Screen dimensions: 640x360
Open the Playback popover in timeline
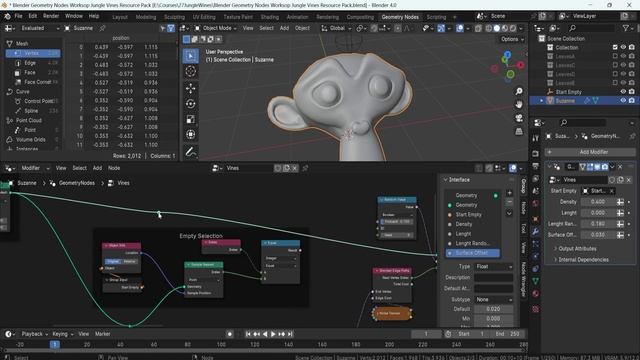[x=34, y=334]
